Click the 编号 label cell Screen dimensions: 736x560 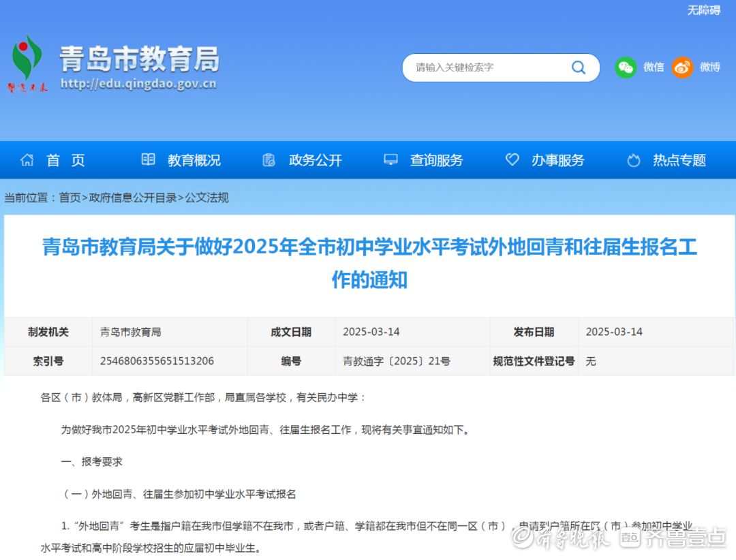click(x=291, y=361)
